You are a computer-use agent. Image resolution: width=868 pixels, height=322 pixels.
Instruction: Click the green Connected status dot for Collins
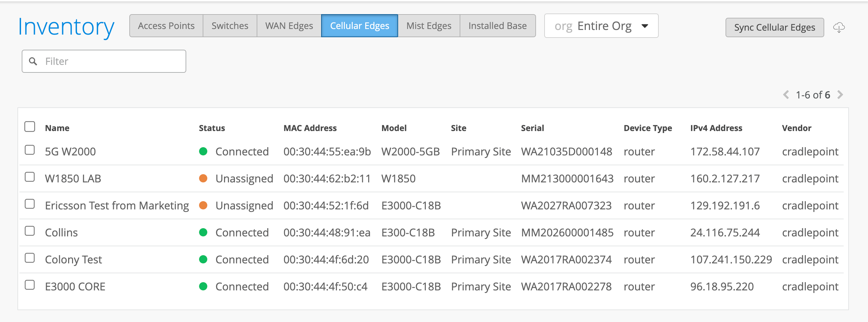[203, 232]
